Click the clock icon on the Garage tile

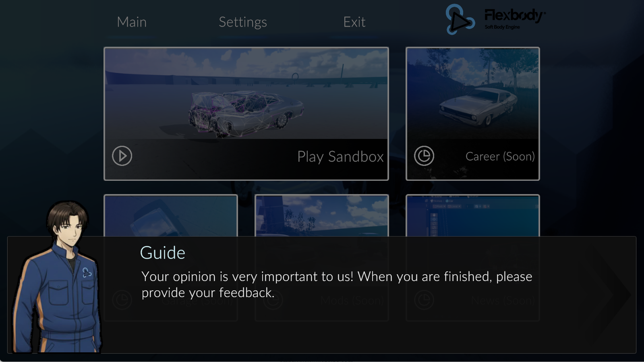point(122,300)
